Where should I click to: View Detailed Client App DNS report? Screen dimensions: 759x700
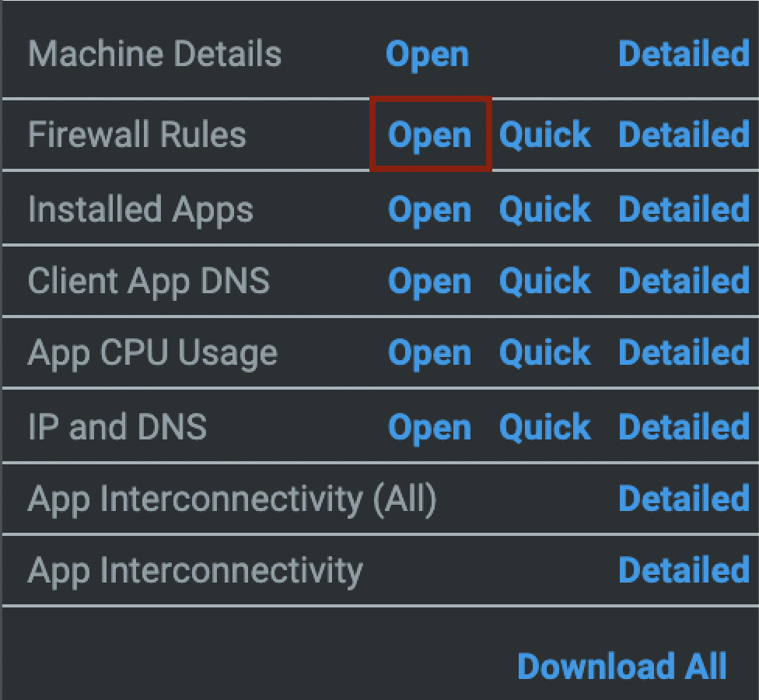tap(684, 281)
